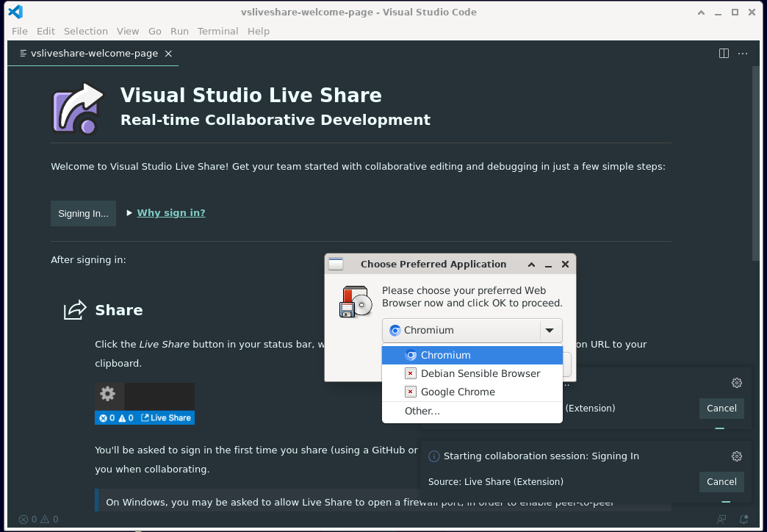The height and width of the screenshot is (532, 767).
Task: Click the errors and warnings status bar indicator
Action: (x=38, y=520)
